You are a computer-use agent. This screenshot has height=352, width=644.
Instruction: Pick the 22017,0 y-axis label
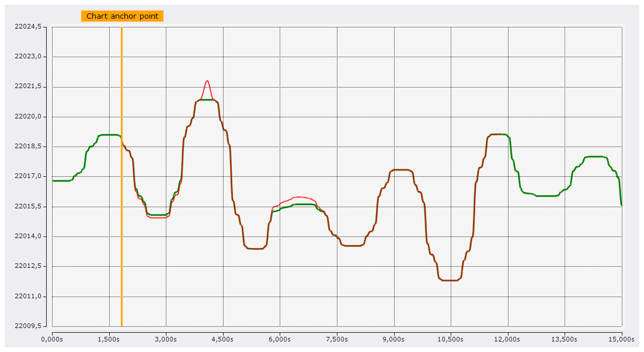coord(28,176)
